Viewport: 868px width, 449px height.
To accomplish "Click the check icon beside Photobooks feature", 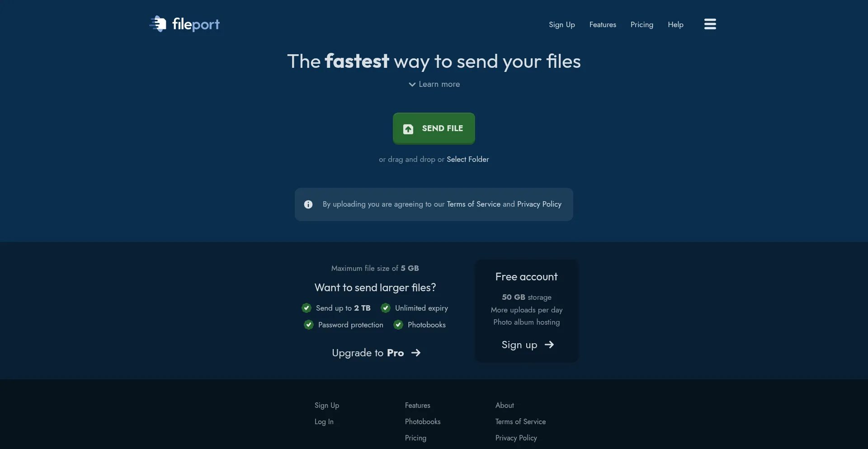I will click(398, 325).
